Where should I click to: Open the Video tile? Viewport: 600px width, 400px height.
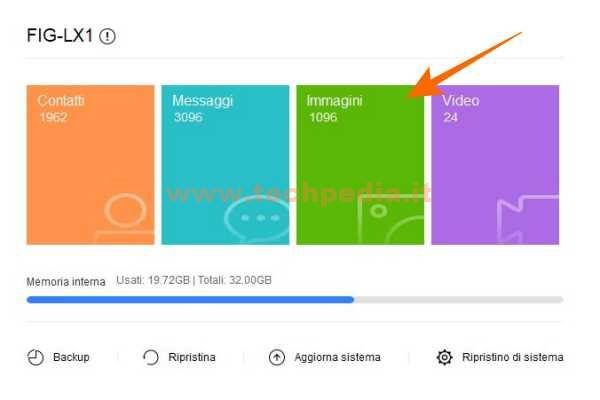495,165
